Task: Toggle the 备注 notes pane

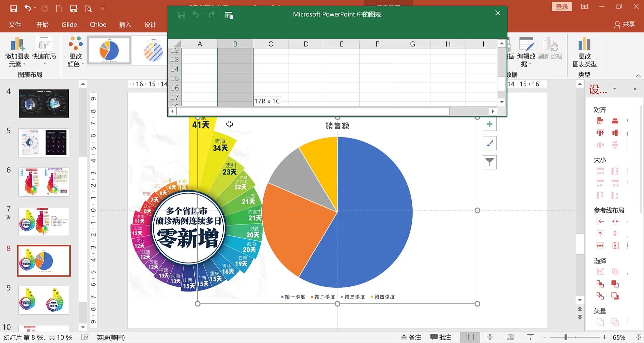Action: point(411,337)
